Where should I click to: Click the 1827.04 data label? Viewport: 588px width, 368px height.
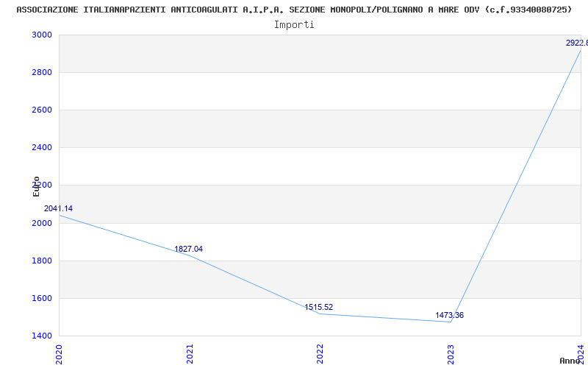click(x=189, y=249)
